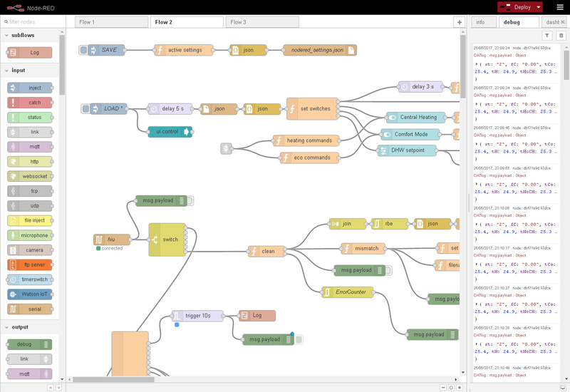Image resolution: width=570 pixels, height=392 pixels.
Task: Select the udp node in the palette
Action: coord(29,205)
